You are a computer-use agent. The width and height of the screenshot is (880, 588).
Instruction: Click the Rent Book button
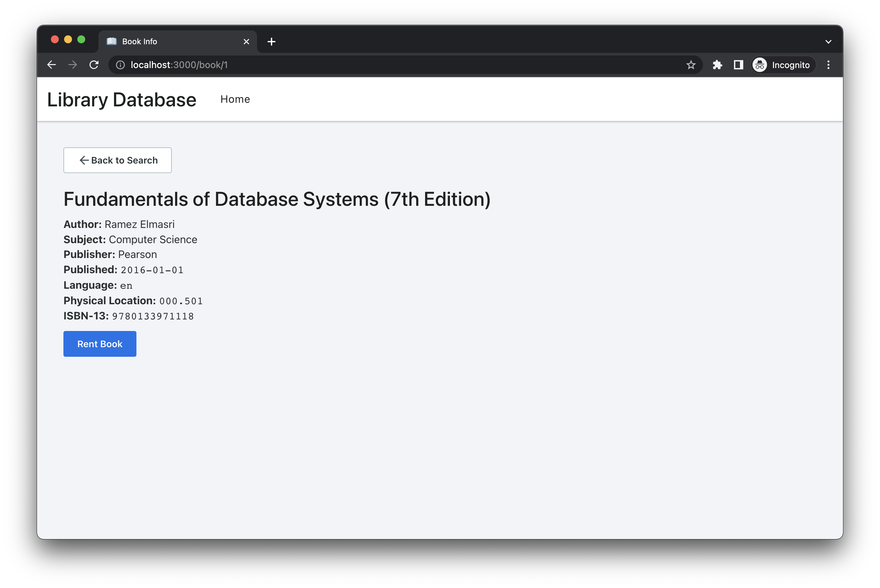100,344
